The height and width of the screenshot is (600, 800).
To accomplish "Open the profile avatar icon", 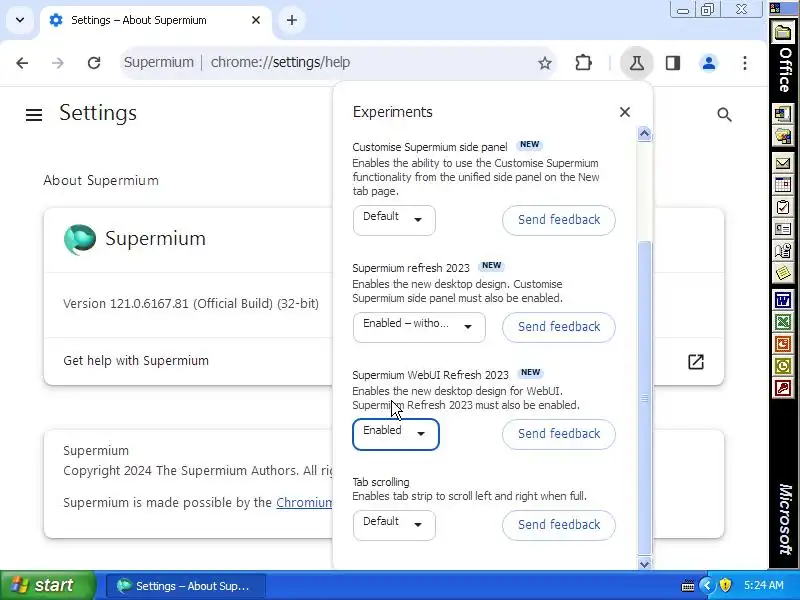I will click(x=709, y=63).
